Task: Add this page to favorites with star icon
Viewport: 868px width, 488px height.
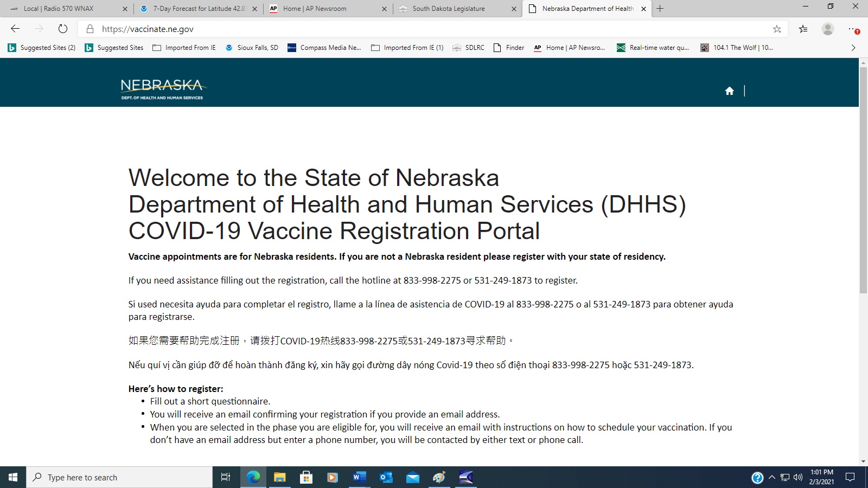Action: (777, 29)
